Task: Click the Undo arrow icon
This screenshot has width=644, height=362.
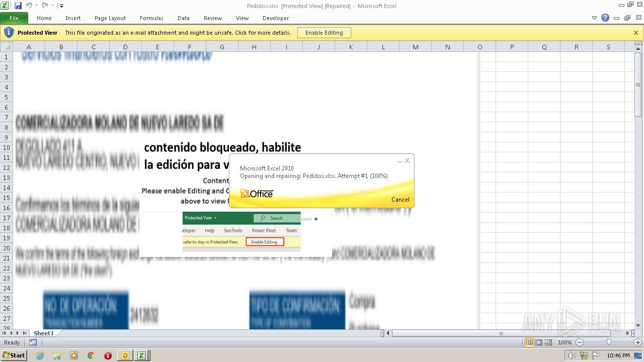Action: [29, 6]
